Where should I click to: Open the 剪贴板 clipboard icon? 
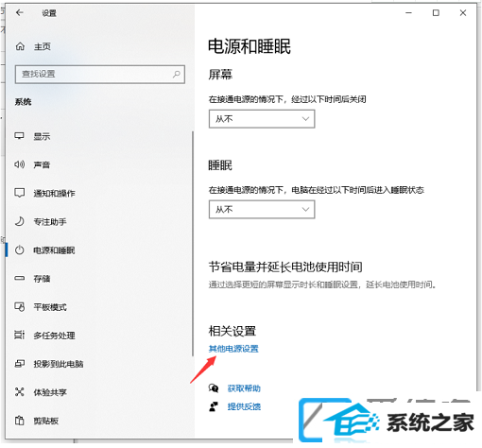(x=20, y=421)
